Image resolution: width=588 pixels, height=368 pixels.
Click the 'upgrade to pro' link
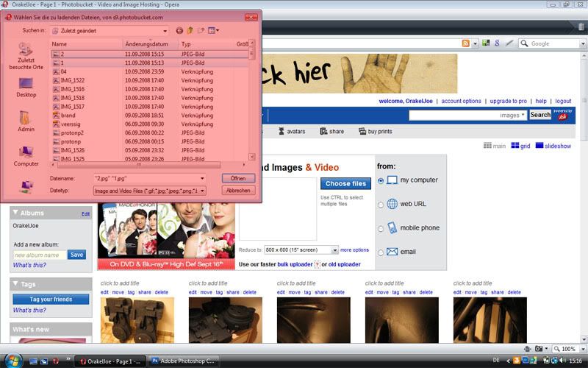(508, 101)
